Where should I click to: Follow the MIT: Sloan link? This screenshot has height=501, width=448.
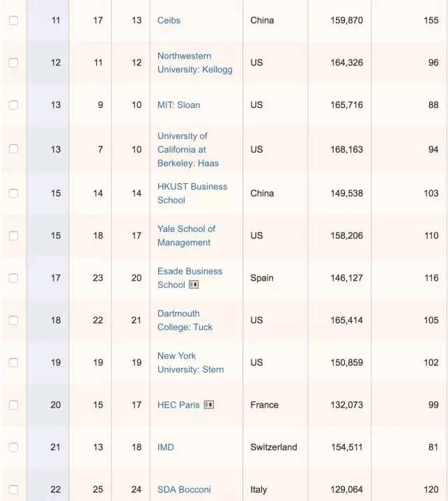point(178,105)
